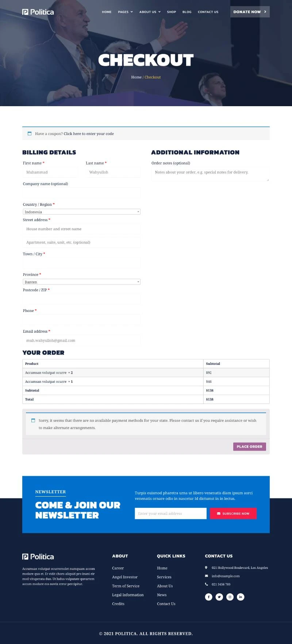The image size is (292, 644).
Task: Click the map pin icon in footer
Action: 206,567
